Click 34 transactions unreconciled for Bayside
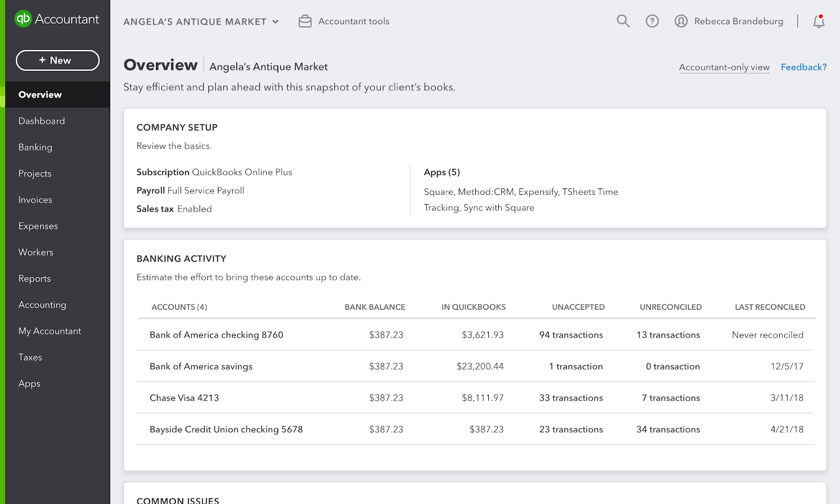The width and height of the screenshot is (840, 504). pyautogui.click(x=668, y=429)
